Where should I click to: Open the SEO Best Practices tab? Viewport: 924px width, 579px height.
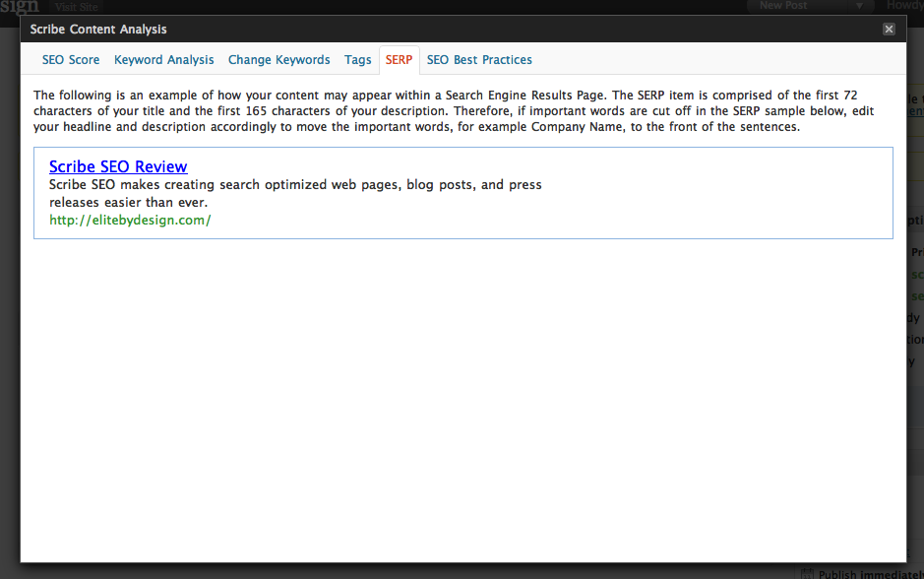pos(479,59)
